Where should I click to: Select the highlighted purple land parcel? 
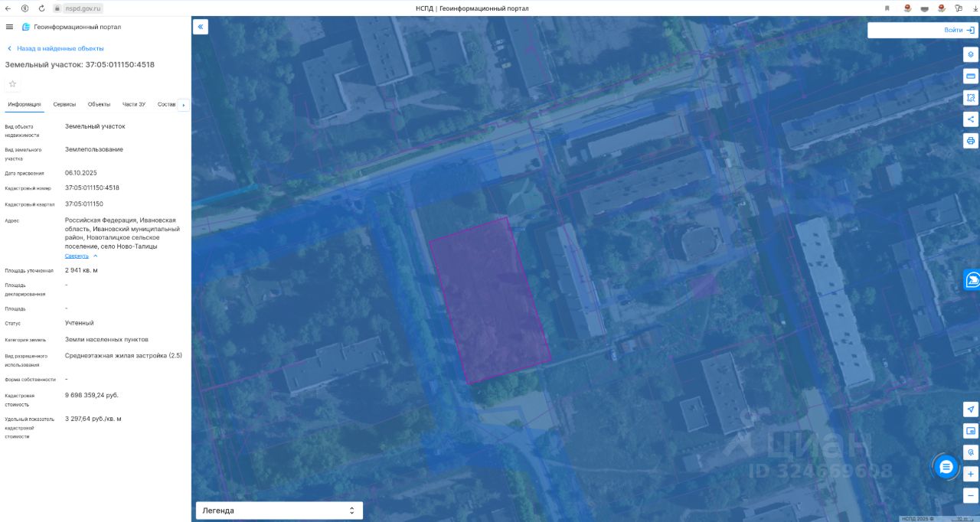[488, 301]
